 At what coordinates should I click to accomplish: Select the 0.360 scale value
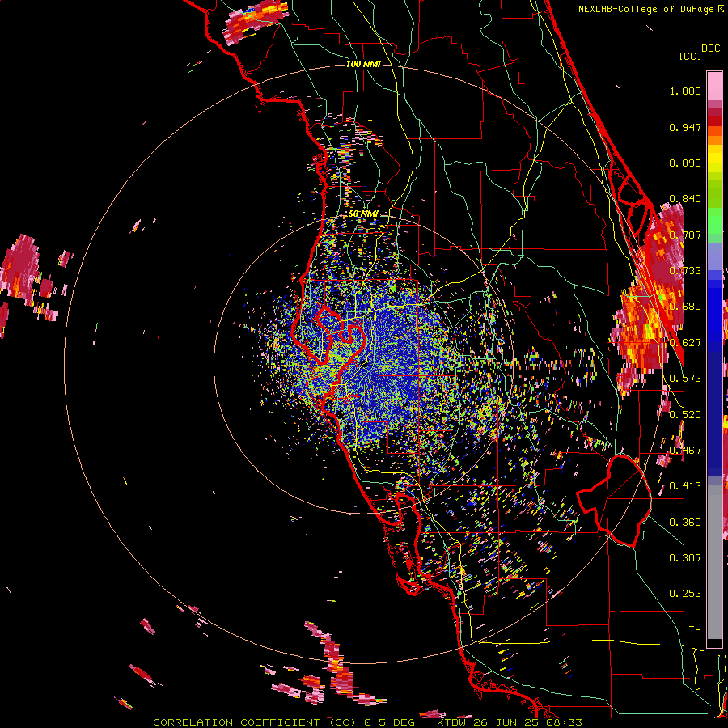click(x=685, y=523)
